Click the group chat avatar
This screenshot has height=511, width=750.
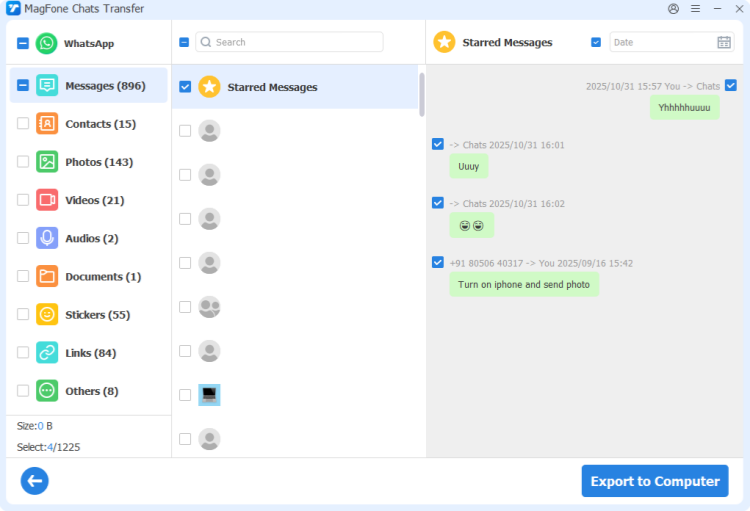point(209,307)
